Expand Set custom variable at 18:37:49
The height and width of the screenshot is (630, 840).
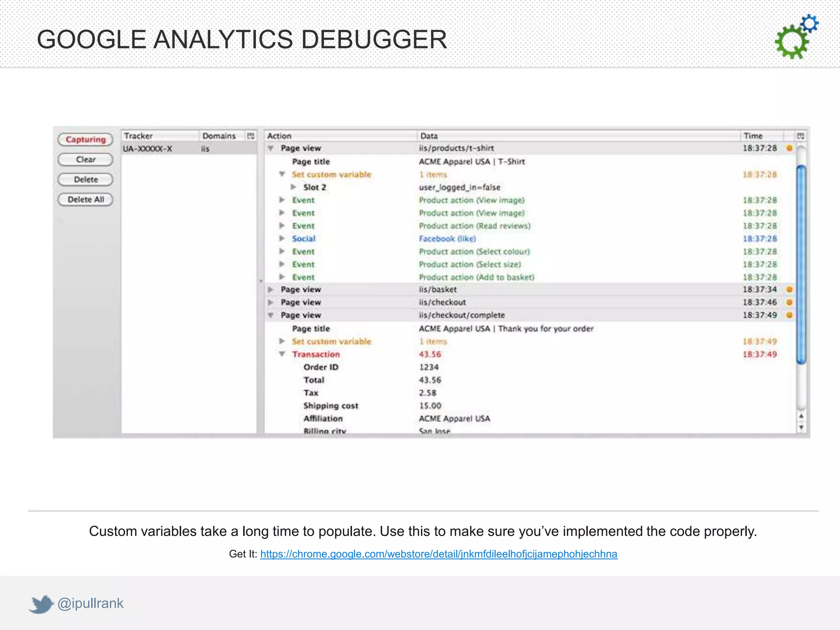[x=282, y=341]
